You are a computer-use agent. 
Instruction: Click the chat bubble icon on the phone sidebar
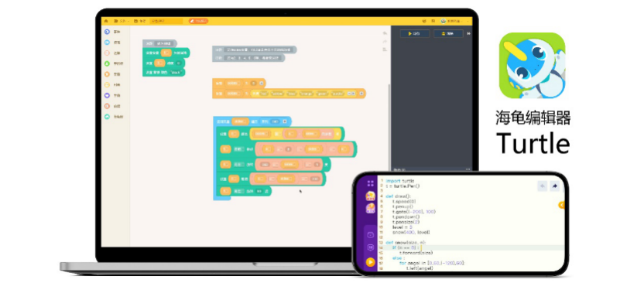point(371,247)
